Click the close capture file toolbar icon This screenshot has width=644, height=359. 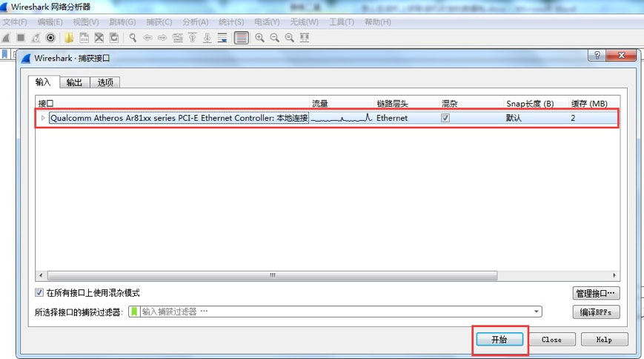[x=99, y=38]
